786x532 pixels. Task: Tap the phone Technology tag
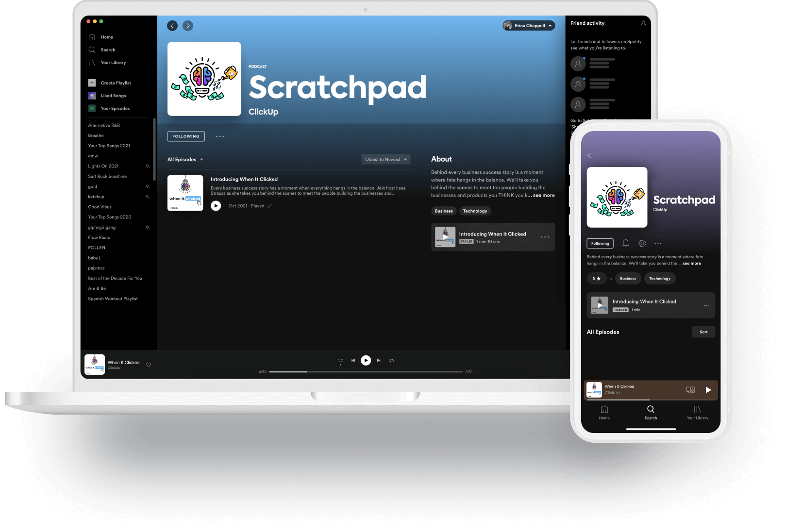pyautogui.click(x=660, y=279)
